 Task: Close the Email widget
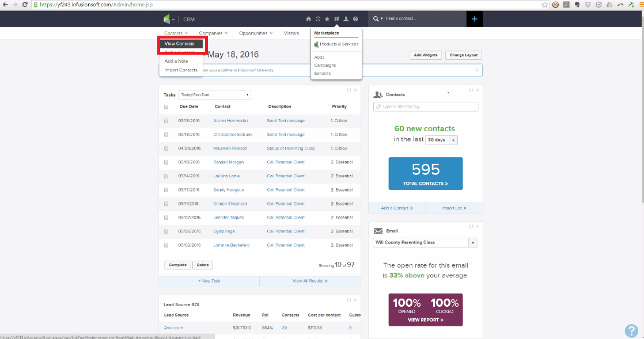478,226
